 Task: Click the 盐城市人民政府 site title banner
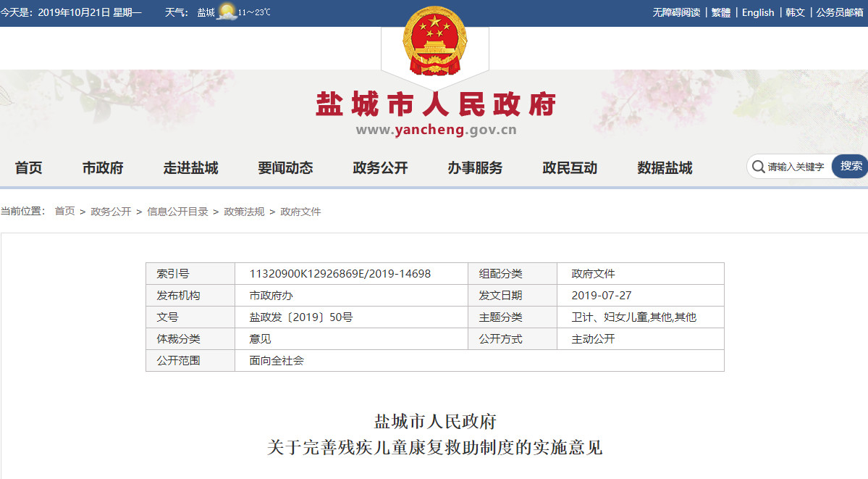(435, 105)
